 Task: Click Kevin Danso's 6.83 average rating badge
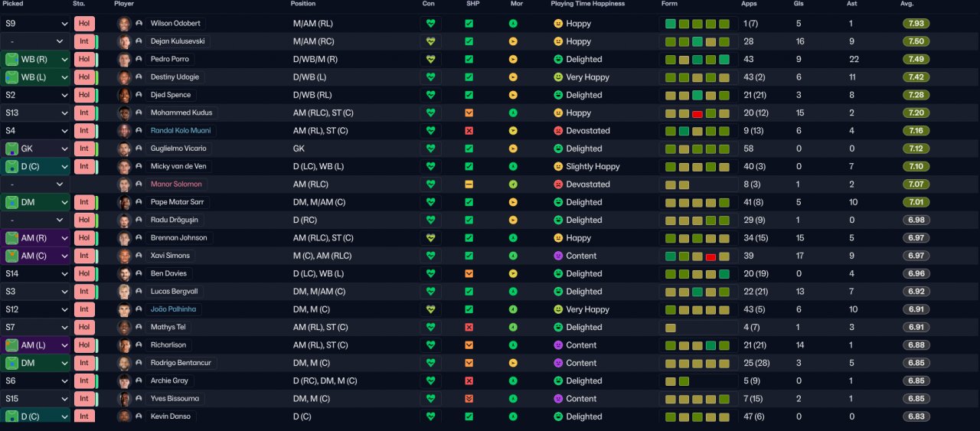pyautogui.click(x=916, y=416)
